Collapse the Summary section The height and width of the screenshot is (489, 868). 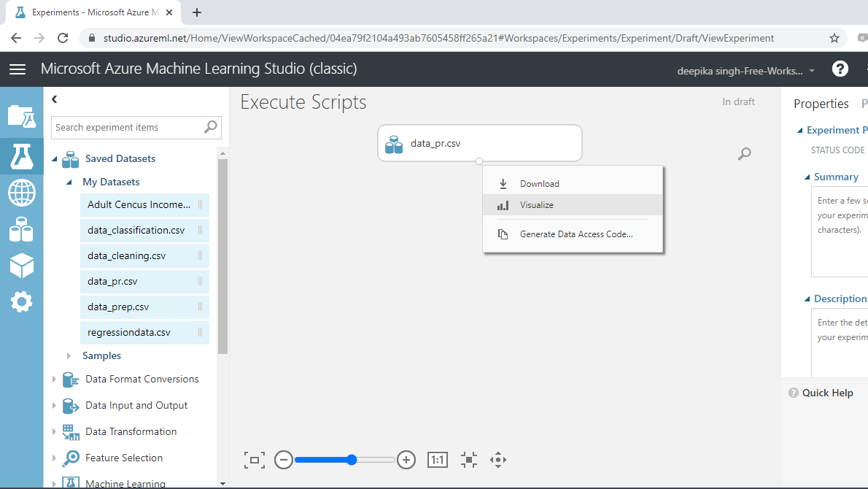[807, 177]
